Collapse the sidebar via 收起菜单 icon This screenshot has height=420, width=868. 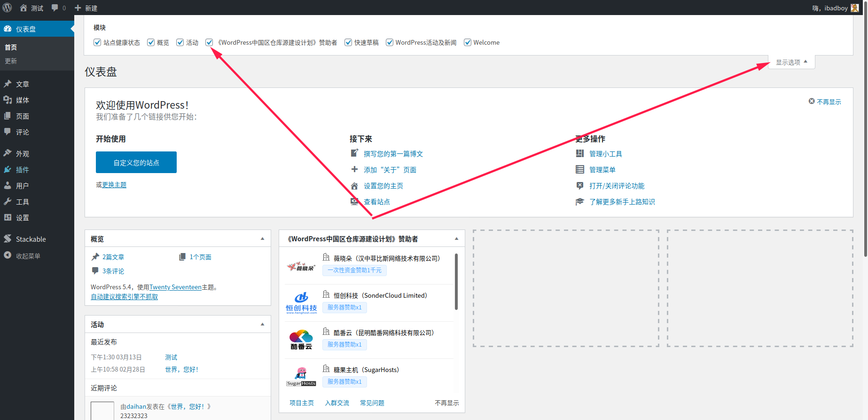8,255
